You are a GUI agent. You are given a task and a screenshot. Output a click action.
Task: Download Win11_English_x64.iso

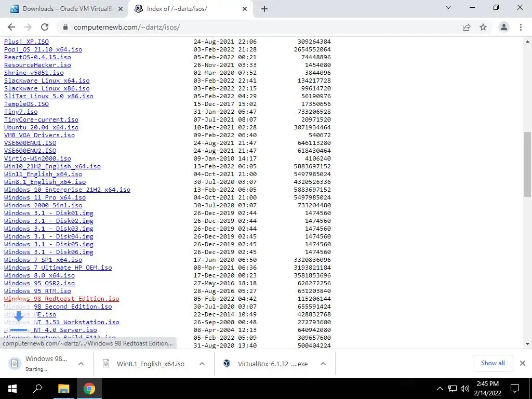pos(43,174)
